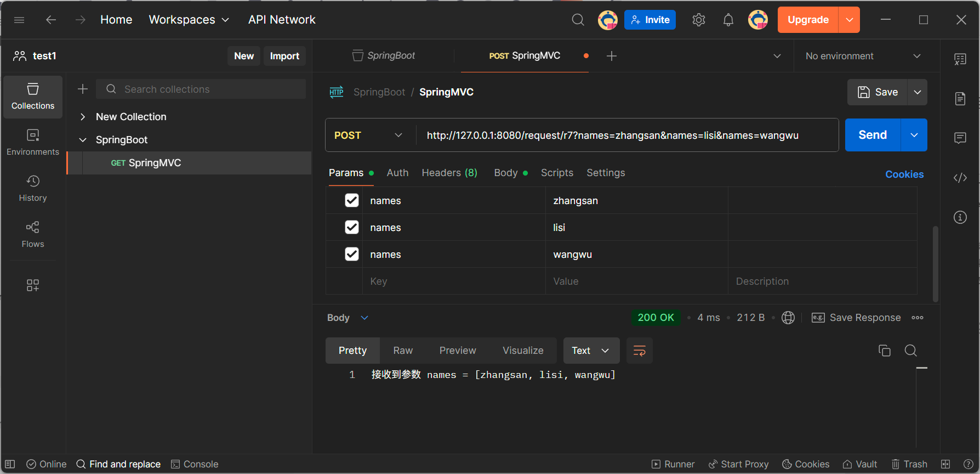This screenshot has height=474, width=980.
Task: Open the two-pane layout icon in status bar
Action: pos(945,464)
